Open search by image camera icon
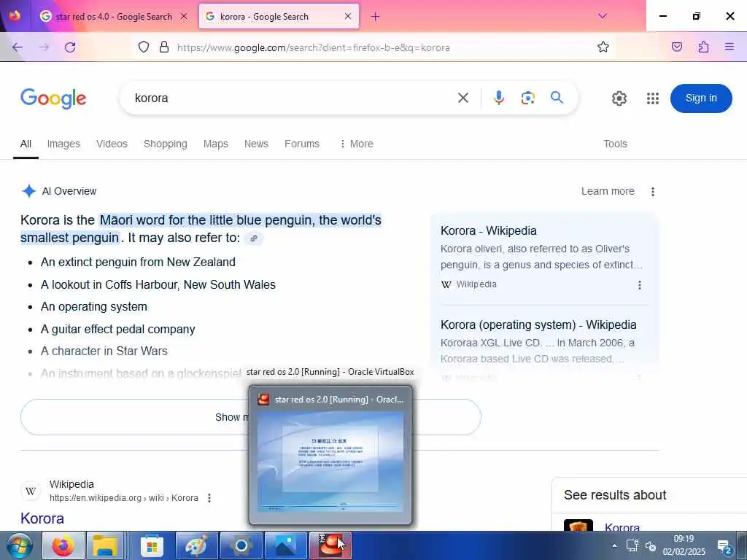 [528, 98]
